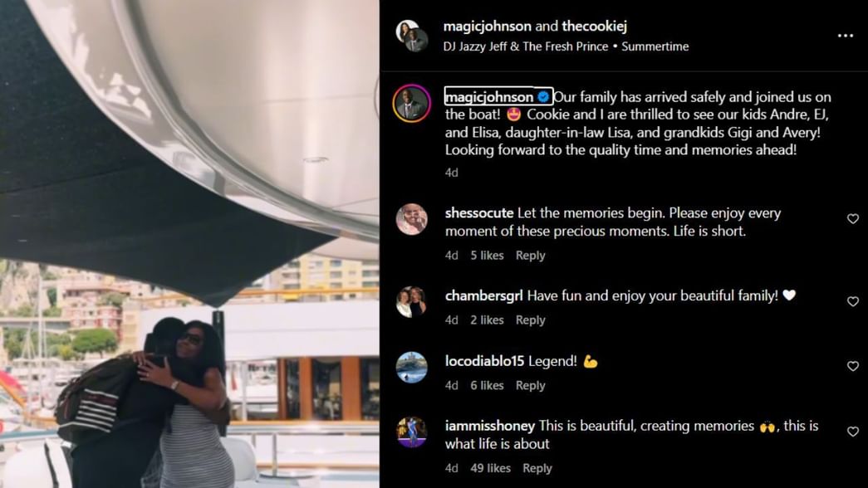Open the iammisshoney profile picture
Screen dimensions: 868x488
[411, 432]
